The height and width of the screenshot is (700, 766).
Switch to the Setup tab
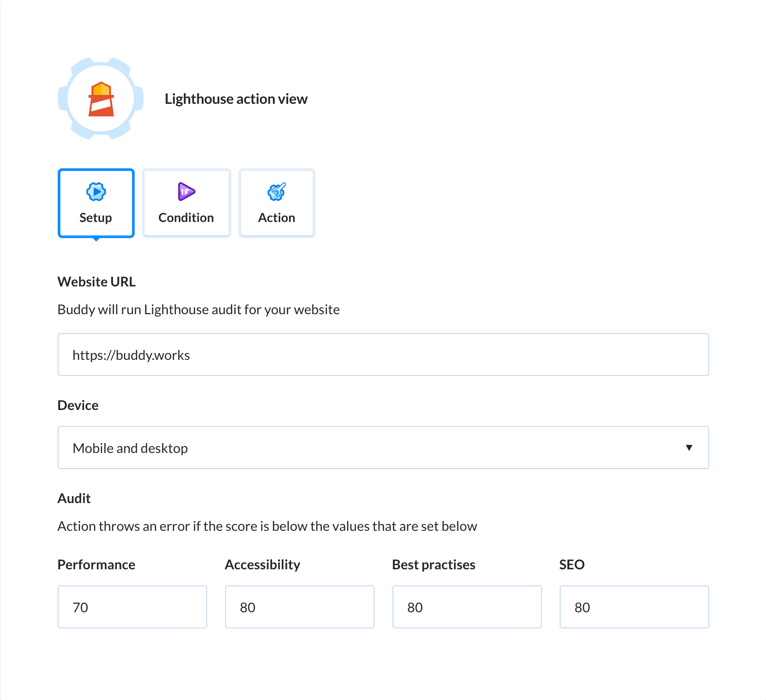96,218
